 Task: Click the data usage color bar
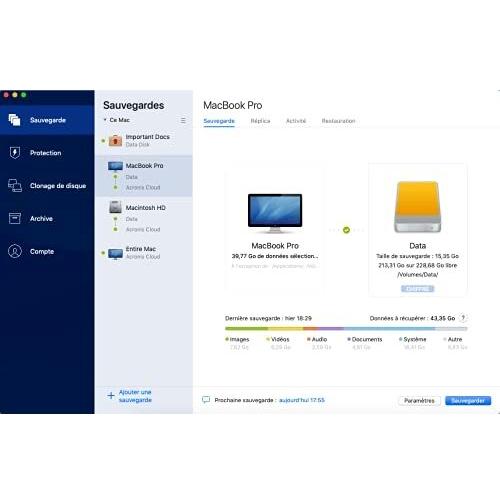(x=346, y=329)
